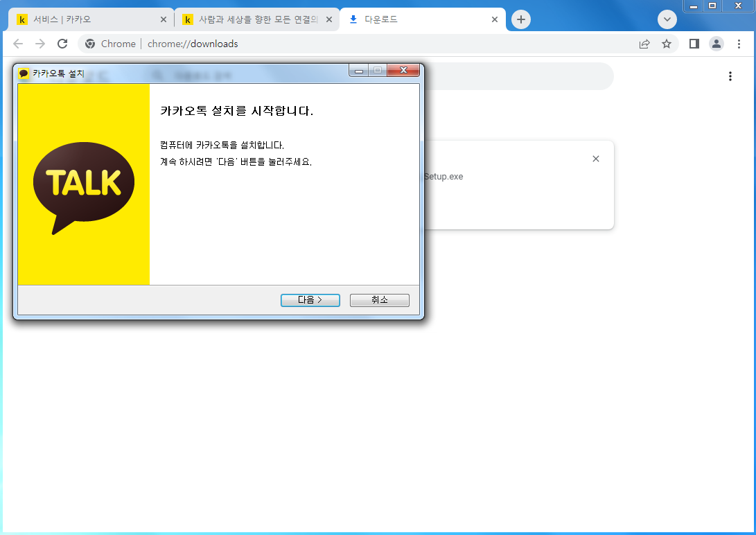Open downloads page more actions menu

point(730,76)
